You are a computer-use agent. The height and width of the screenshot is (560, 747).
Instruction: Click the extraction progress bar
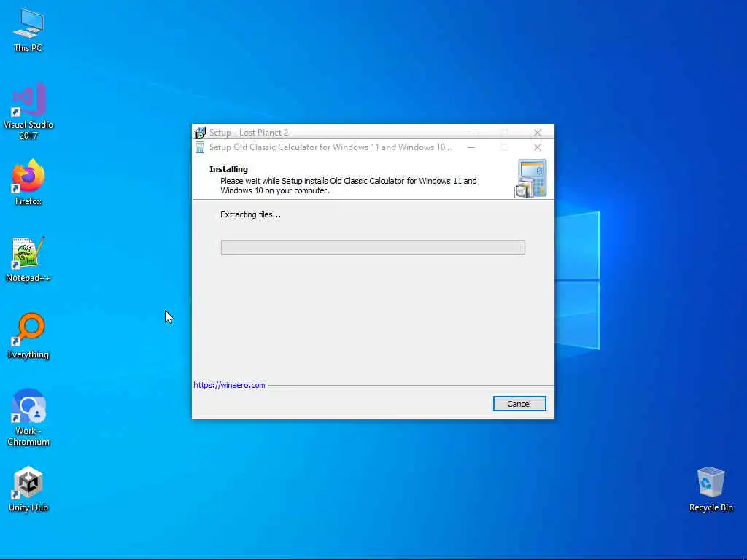tap(373, 248)
